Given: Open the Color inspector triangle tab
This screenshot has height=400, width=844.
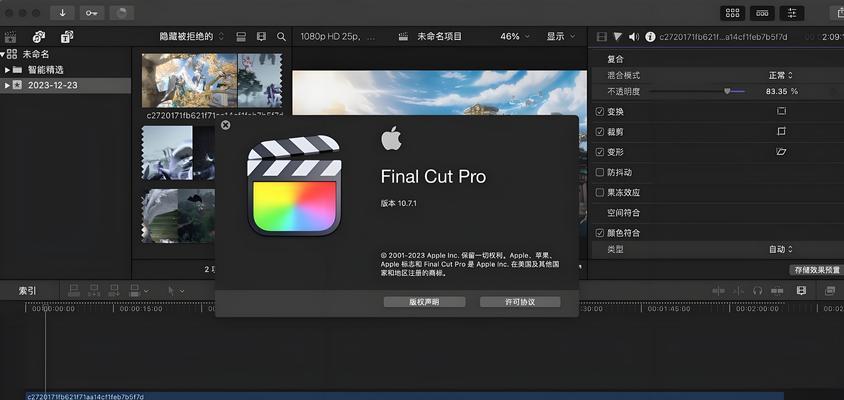Looking at the screenshot, I should click(617, 37).
